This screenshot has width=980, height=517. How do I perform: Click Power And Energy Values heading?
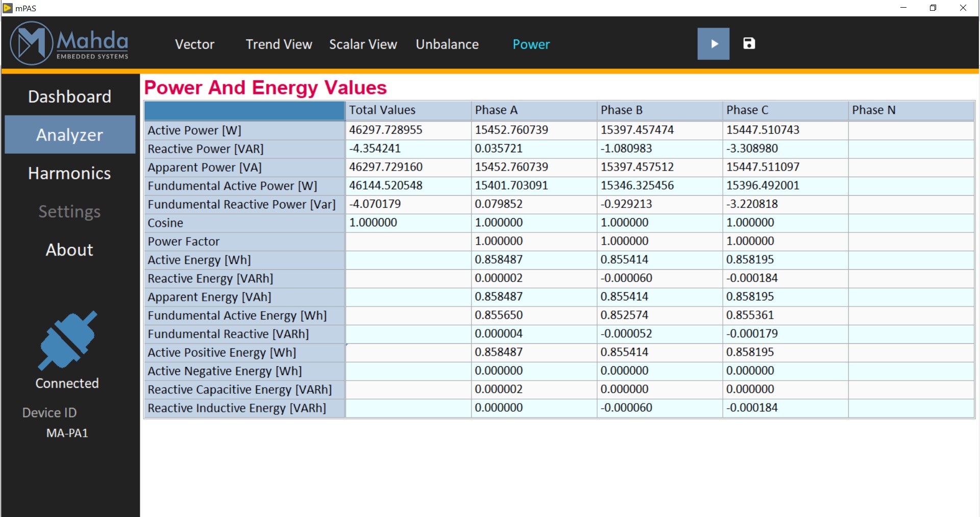pyautogui.click(x=265, y=88)
